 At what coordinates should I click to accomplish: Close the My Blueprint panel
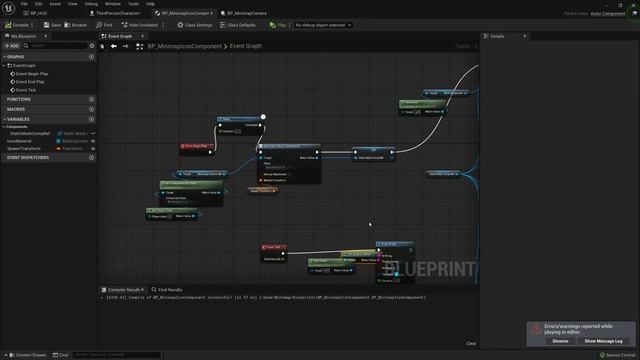(45, 36)
